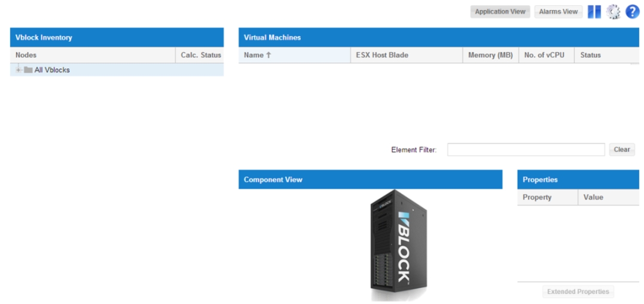Viewport: 644px width, 304px height.
Task: Open the help question mark icon
Action: click(633, 12)
